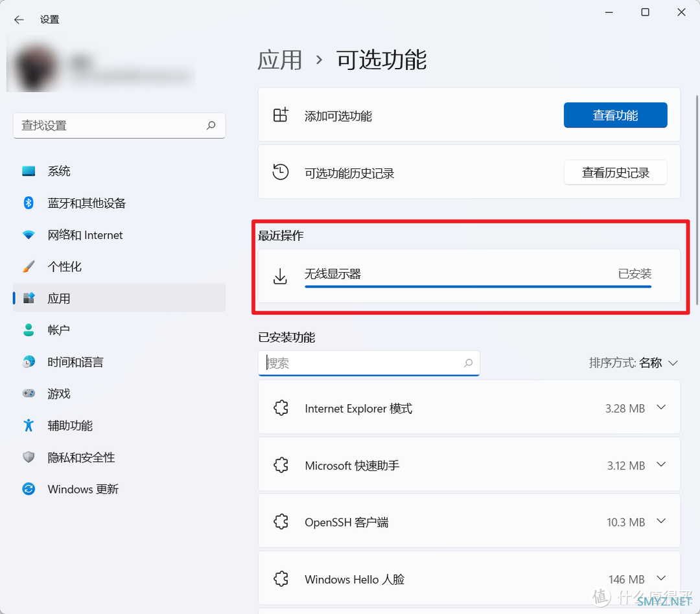Click the back arrow icon in title bar

click(x=19, y=19)
